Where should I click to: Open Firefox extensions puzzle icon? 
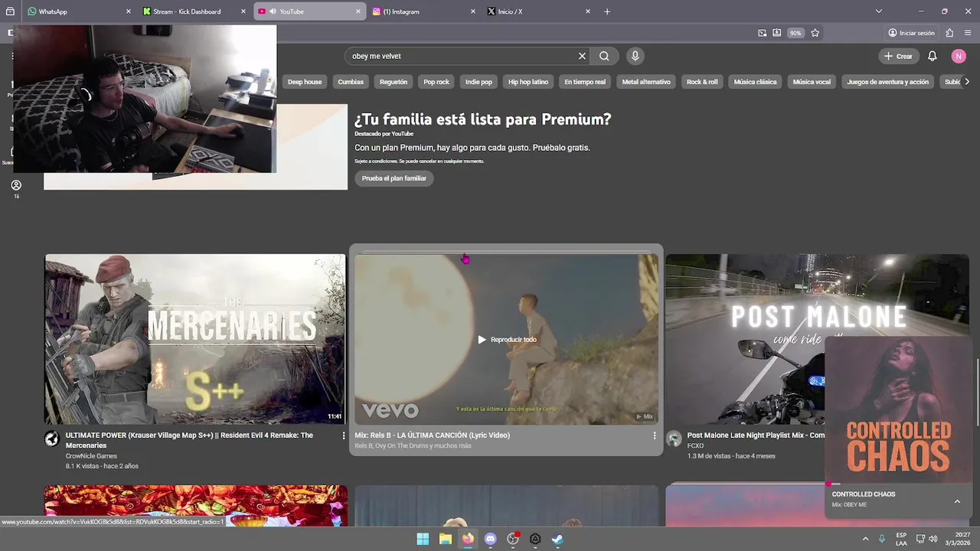949,33
